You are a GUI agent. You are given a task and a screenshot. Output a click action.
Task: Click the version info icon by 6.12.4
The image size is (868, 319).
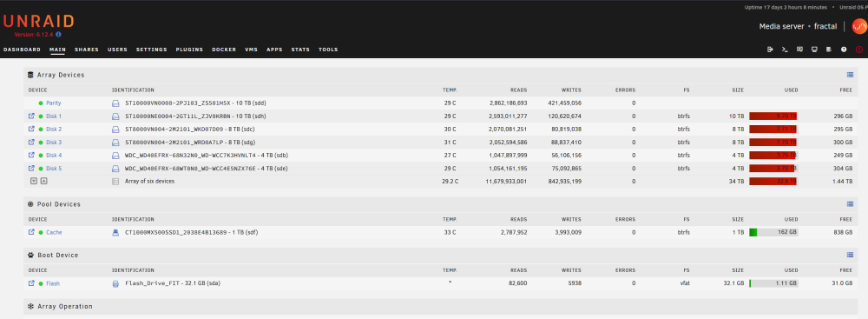coord(58,35)
